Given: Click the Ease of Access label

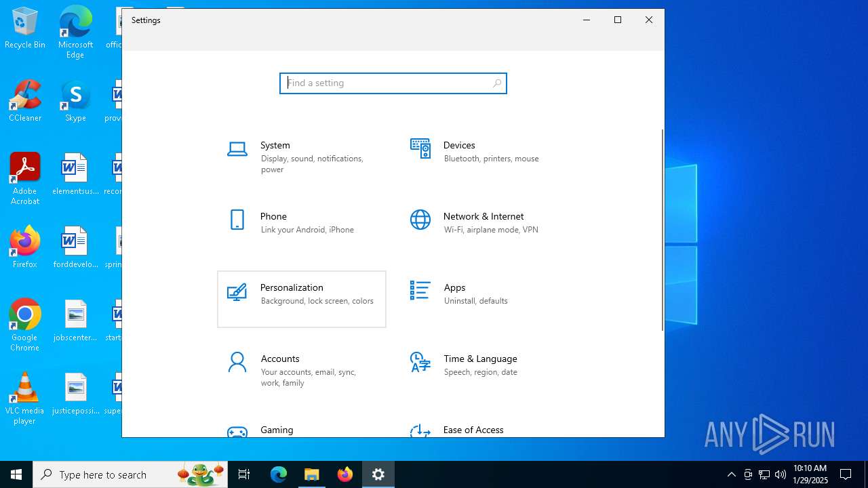Looking at the screenshot, I should (473, 430).
